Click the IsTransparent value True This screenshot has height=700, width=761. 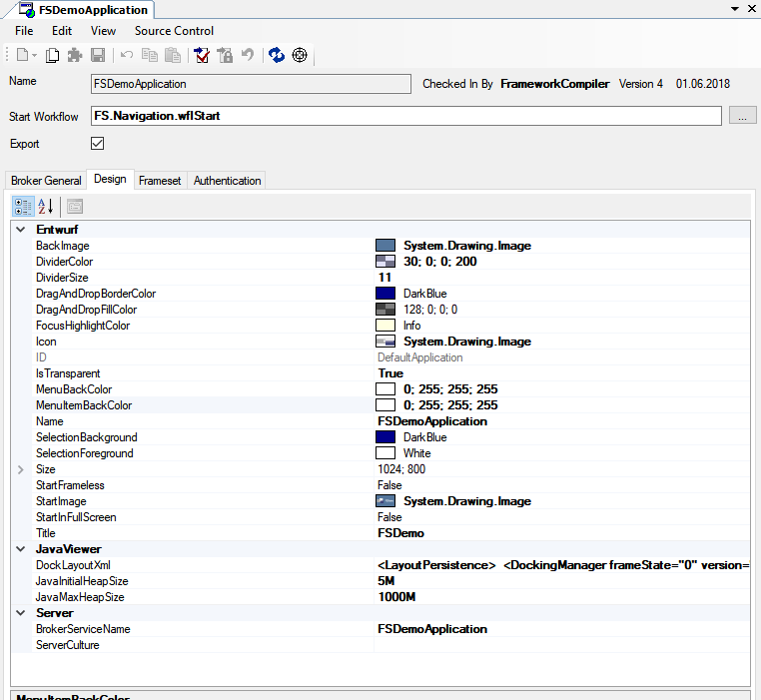[x=390, y=373]
